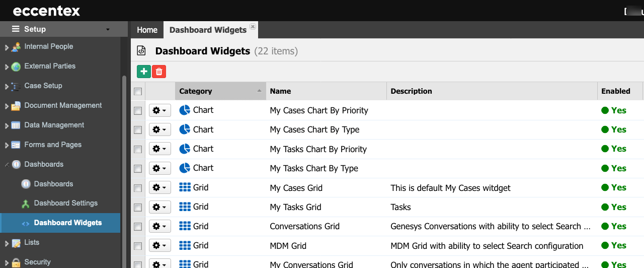Image resolution: width=644 pixels, height=268 pixels.
Task: Collapse the Dashboards tree node arrow
Action: 7,164
